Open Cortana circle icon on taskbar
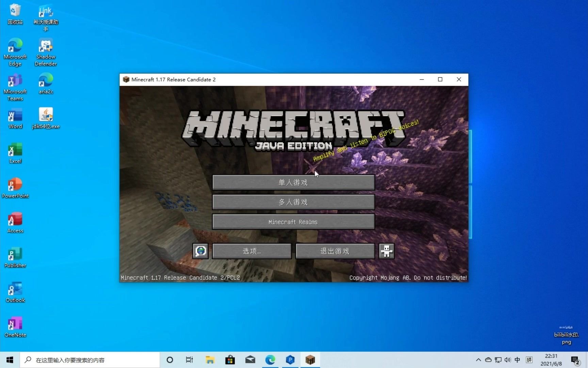 pos(169,360)
